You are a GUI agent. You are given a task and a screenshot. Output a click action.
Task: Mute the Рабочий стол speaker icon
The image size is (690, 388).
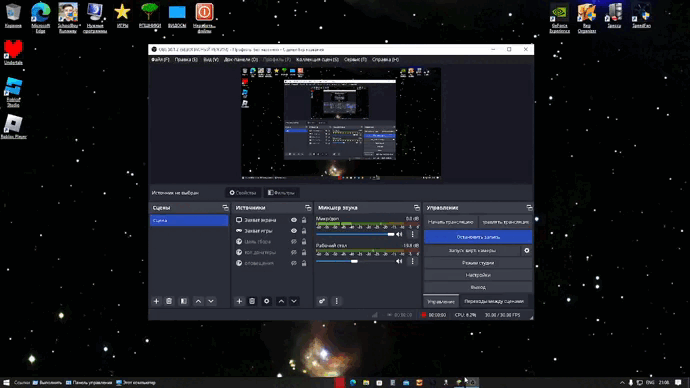click(399, 261)
